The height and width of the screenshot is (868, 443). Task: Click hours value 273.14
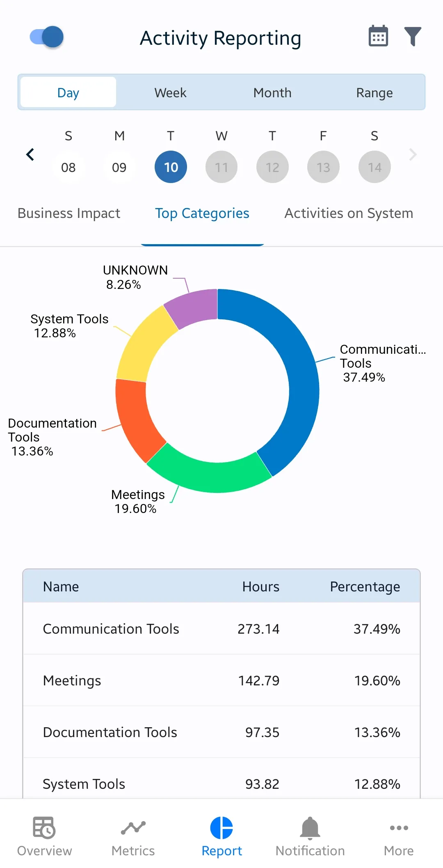tap(258, 629)
